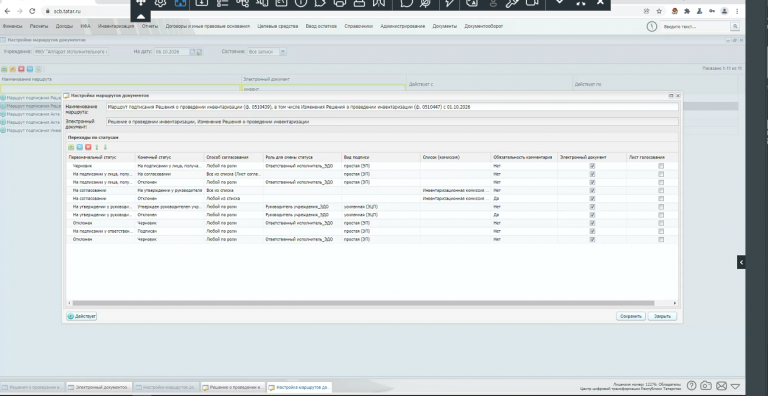Toggle Лист голосования for the На согласовании to Отклонен row

[x=661, y=198]
